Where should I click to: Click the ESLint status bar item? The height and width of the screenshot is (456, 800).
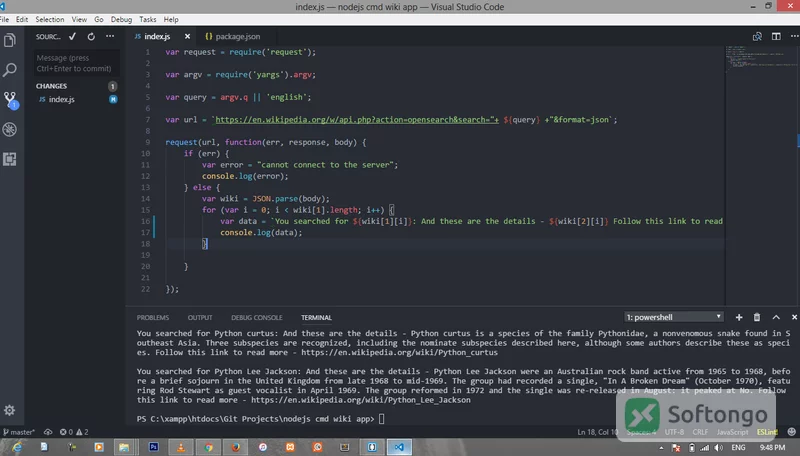click(x=767, y=432)
